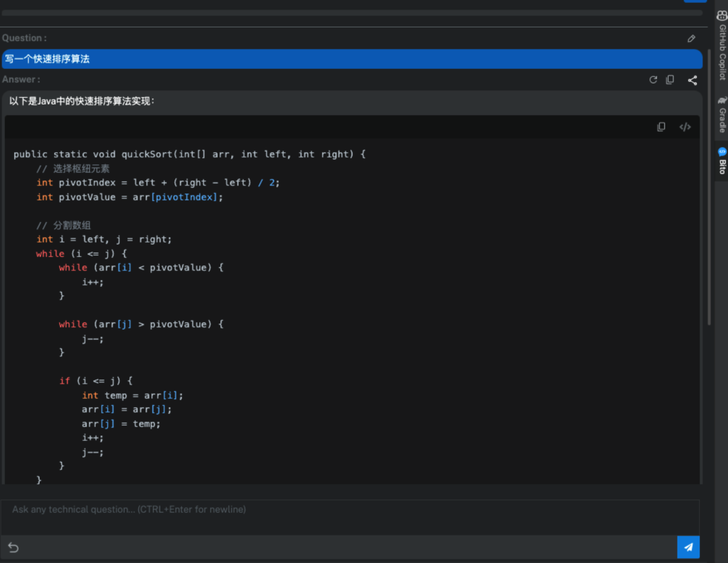
Task: Click the comment '// 分割数组'
Action: click(63, 225)
